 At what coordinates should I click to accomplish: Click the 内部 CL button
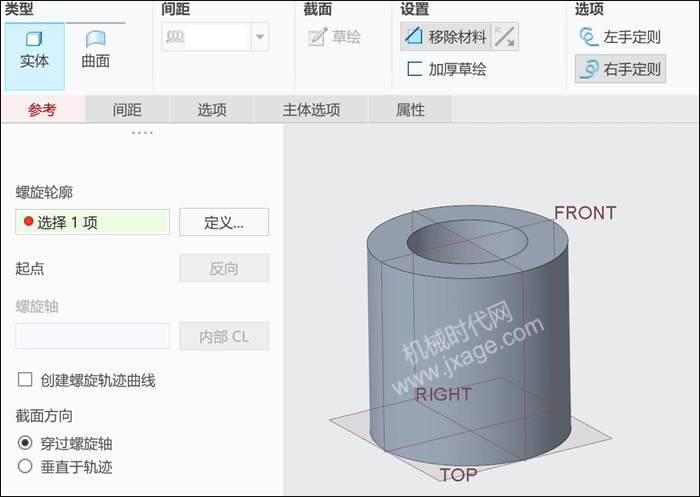point(224,336)
